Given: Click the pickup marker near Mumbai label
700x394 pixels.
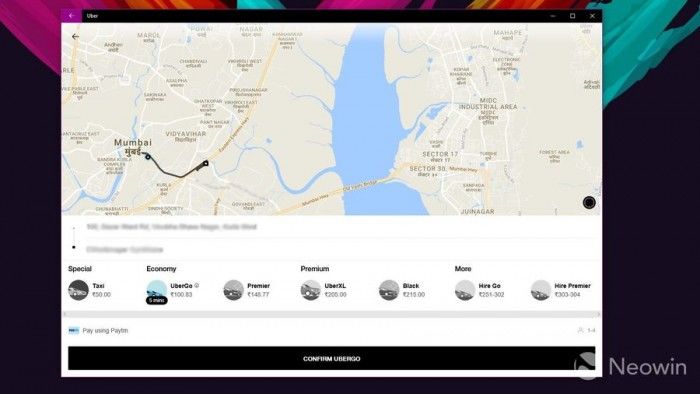Looking at the screenshot, I should pos(148,157).
